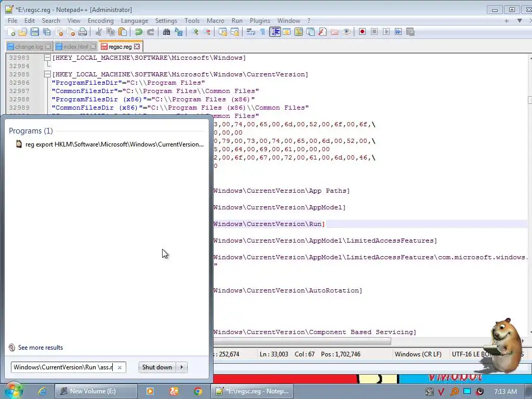Click the menu bar down-arrow dropdown
532x399 pixels.
click(520, 21)
